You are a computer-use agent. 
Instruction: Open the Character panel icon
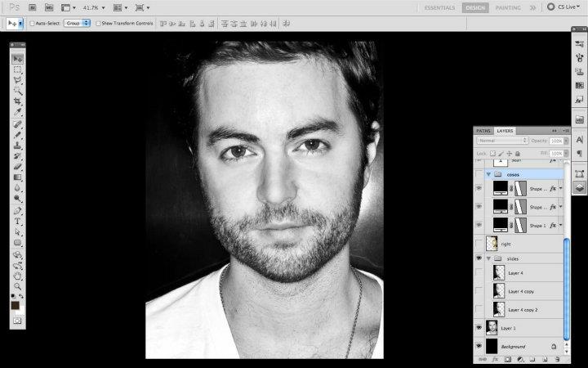click(x=579, y=140)
